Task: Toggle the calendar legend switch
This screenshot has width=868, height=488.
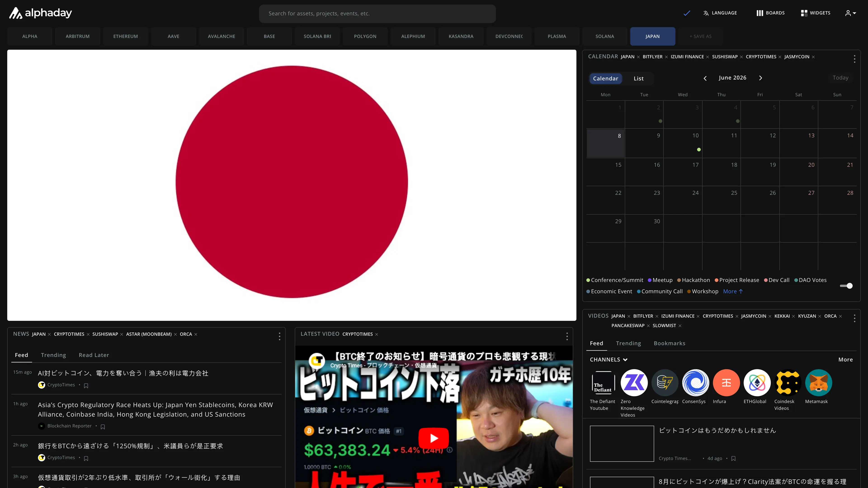Action: tap(846, 286)
